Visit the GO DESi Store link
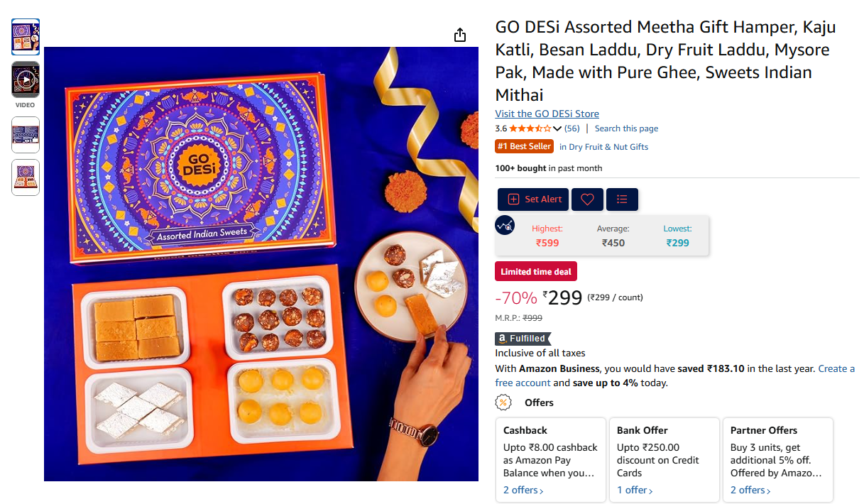Image resolution: width=864 pixels, height=504 pixels. [x=547, y=114]
